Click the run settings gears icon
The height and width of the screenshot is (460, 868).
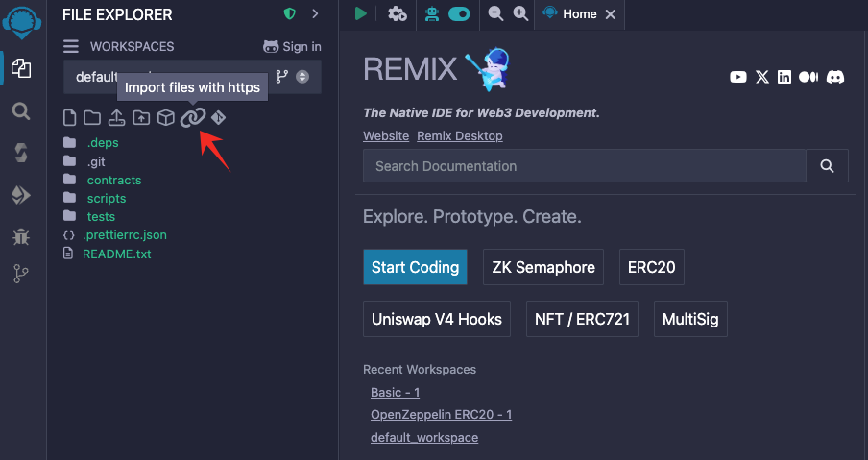click(397, 13)
